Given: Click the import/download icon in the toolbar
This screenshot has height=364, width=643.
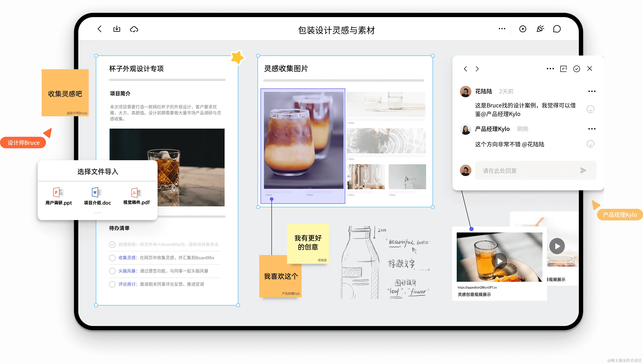Looking at the screenshot, I should pyautogui.click(x=117, y=29).
